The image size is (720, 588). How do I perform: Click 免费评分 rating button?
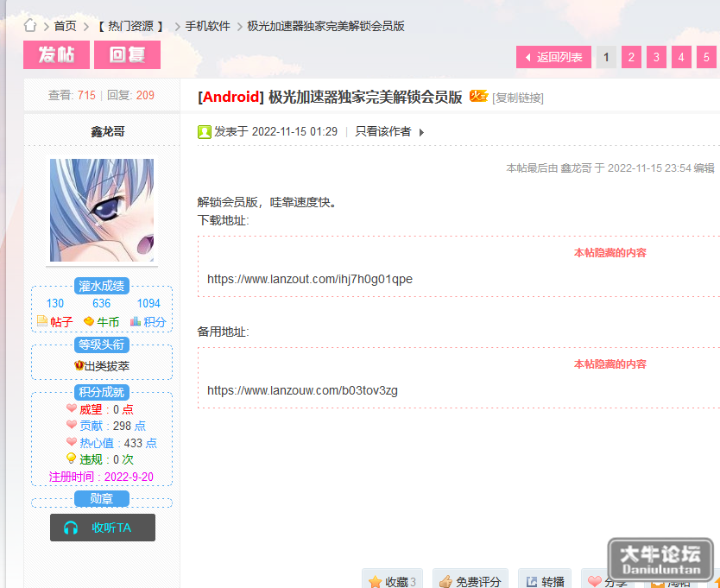(x=471, y=579)
